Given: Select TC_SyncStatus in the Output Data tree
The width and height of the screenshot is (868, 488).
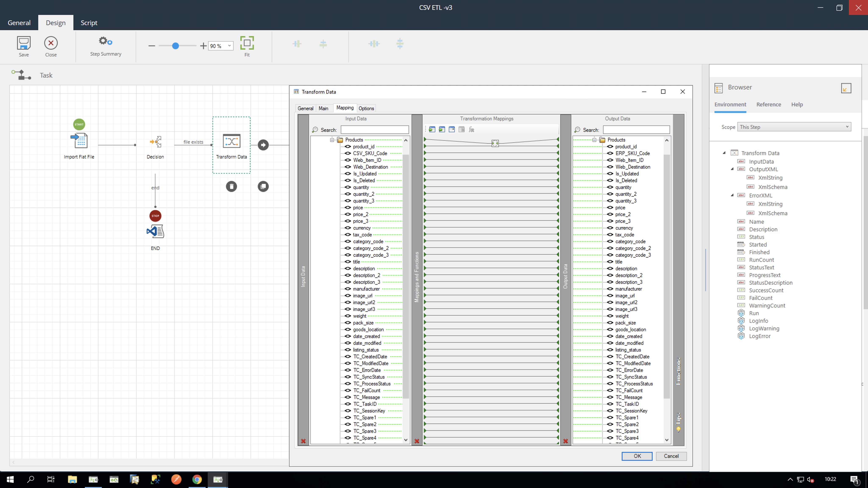Looking at the screenshot, I should pyautogui.click(x=631, y=377).
